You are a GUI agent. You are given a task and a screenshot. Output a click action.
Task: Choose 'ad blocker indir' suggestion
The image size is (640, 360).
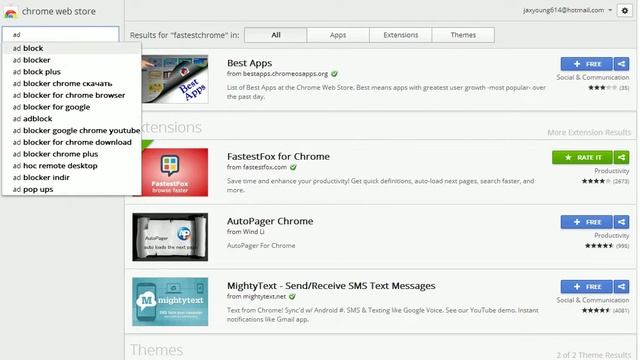coord(72,178)
